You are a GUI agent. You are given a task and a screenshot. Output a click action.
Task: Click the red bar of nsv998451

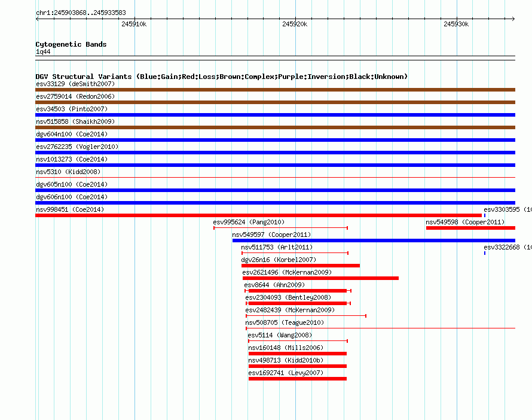click(259, 215)
